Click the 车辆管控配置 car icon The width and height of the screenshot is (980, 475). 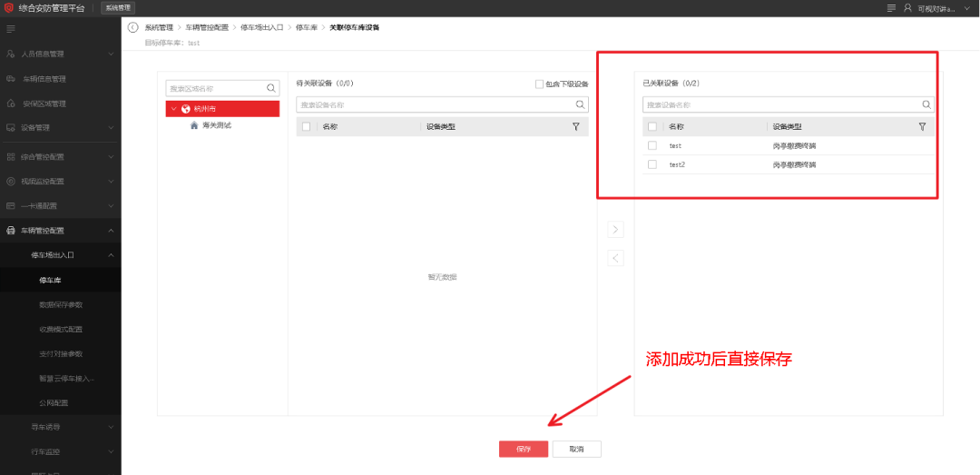(11, 231)
